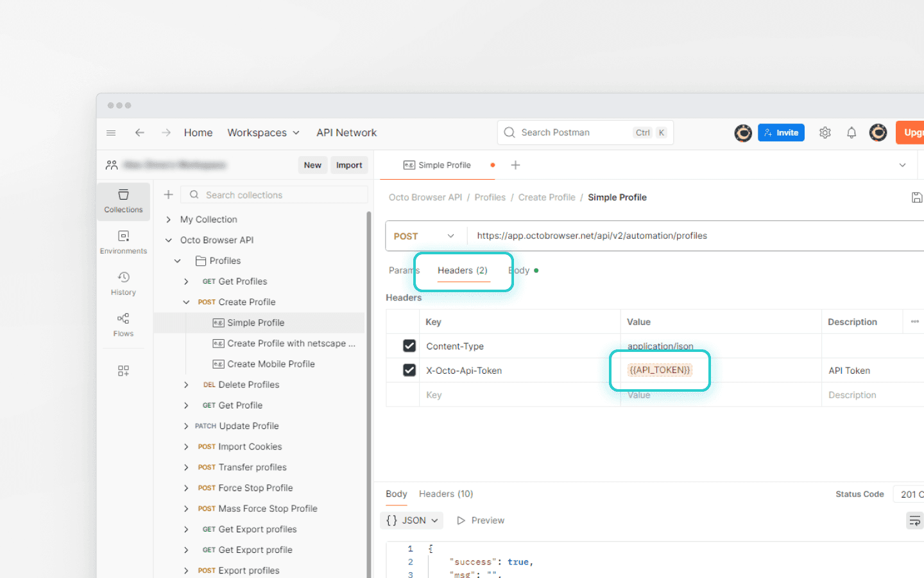Open the user avatar next to Upgrade
The image size is (924, 578).
(878, 132)
